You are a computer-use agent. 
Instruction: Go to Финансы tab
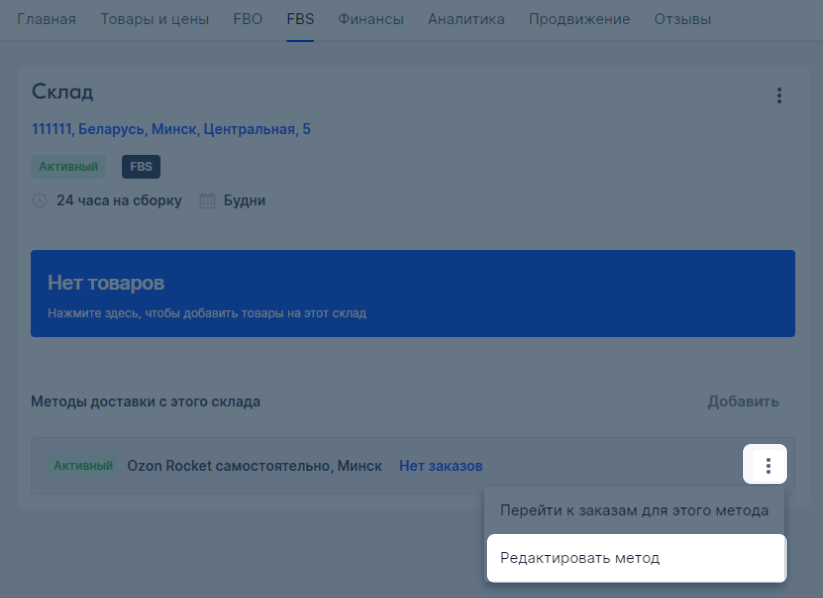pos(371,19)
